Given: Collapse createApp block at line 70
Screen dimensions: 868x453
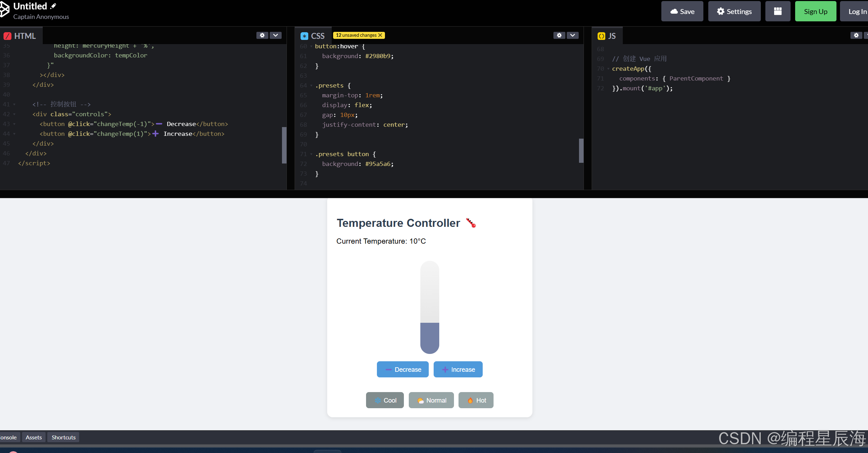Looking at the screenshot, I should click(x=608, y=69).
